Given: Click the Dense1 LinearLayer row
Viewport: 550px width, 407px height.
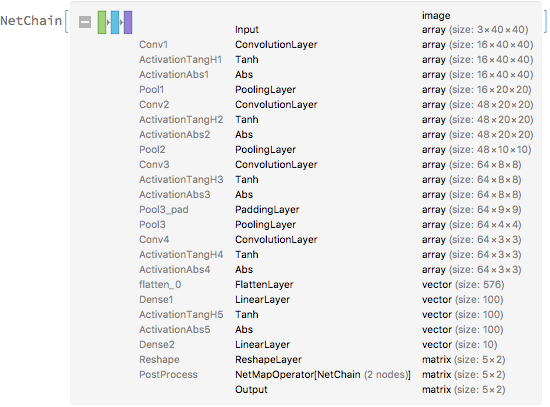Looking at the screenshot, I should click(x=336, y=300).
